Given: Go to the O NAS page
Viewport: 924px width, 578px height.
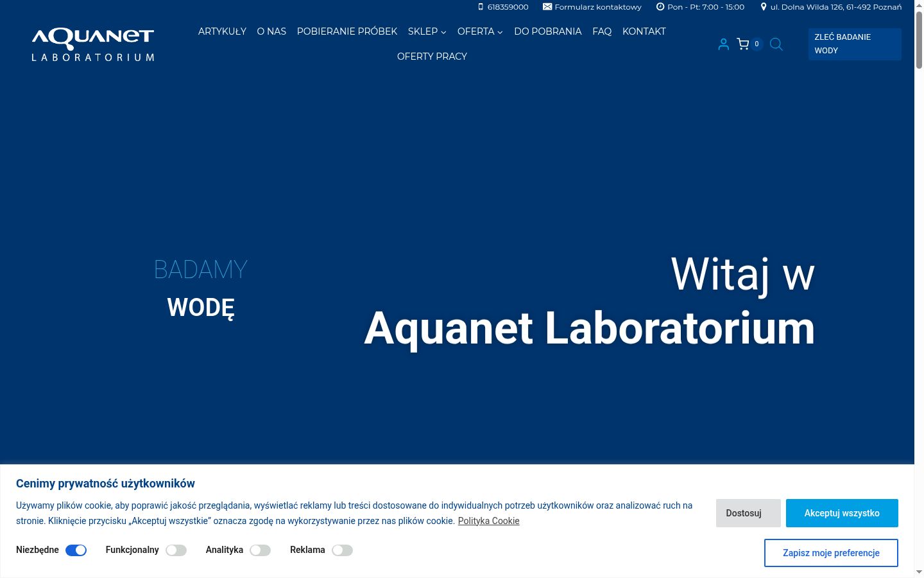Looking at the screenshot, I should pos(271,31).
